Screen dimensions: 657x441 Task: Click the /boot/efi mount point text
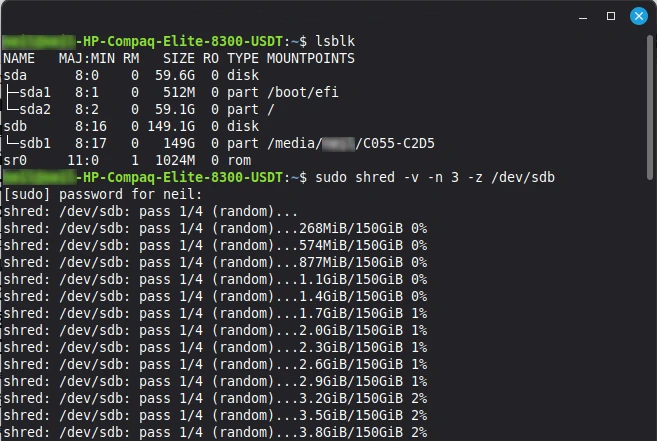click(x=303, y=92)
